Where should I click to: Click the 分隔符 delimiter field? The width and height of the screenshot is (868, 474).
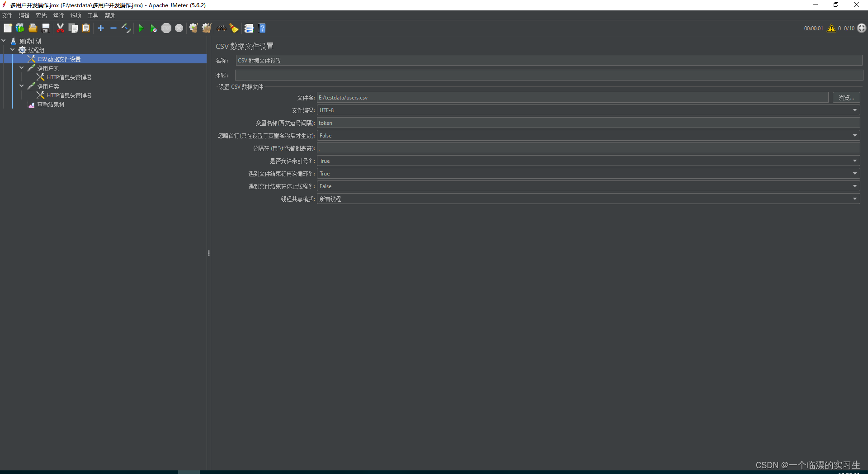pyautogui.click(x=588, y=148)
